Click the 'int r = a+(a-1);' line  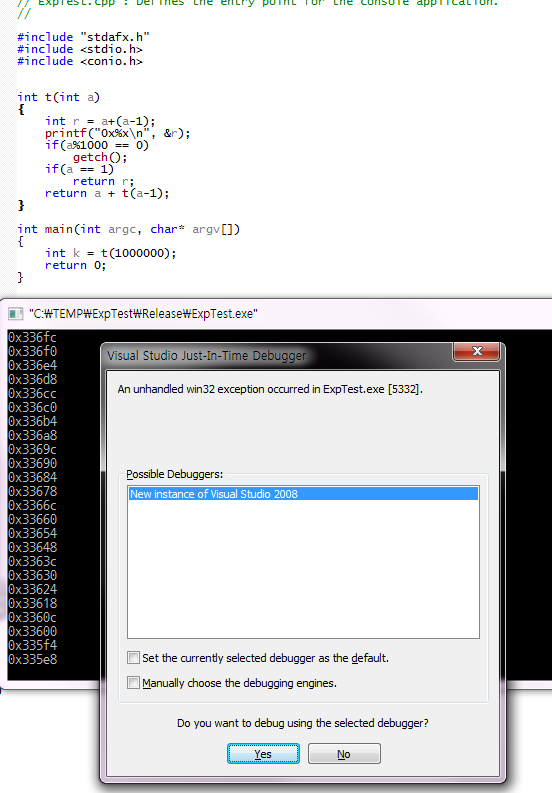pos(100,121)
